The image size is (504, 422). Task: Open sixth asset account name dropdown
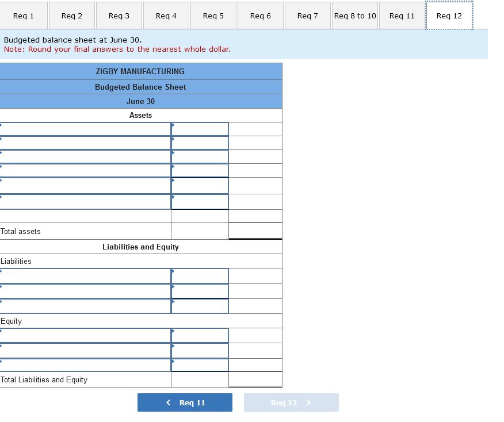86,202
